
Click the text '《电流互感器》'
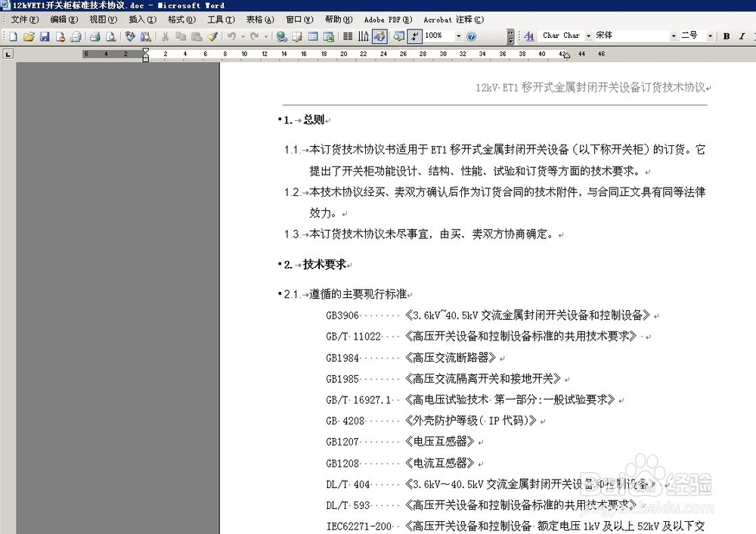(439, 463)
